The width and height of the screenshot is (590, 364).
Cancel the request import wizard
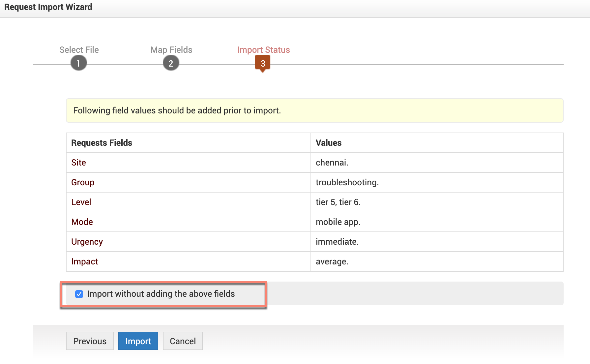click(x=183, y=341)
